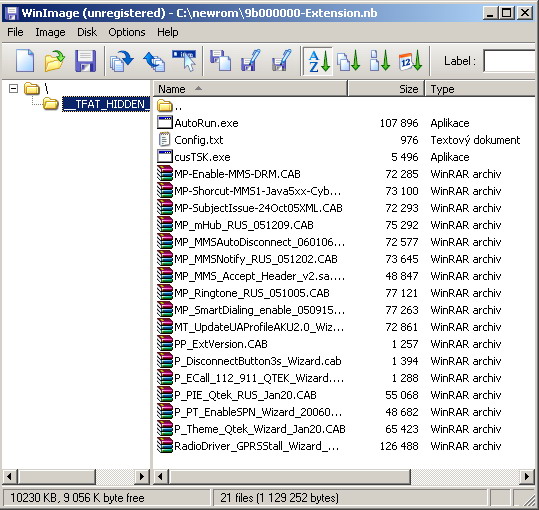Click the right arrow of file list scrollbar
The width and height of the screenshot is (539, 510).
click(x=527, y=476)
